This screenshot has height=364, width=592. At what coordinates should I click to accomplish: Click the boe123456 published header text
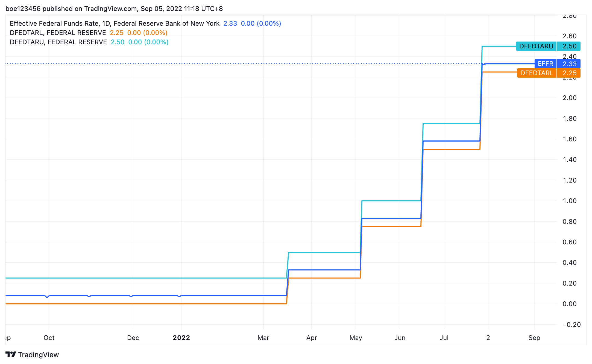pos(114,9)
